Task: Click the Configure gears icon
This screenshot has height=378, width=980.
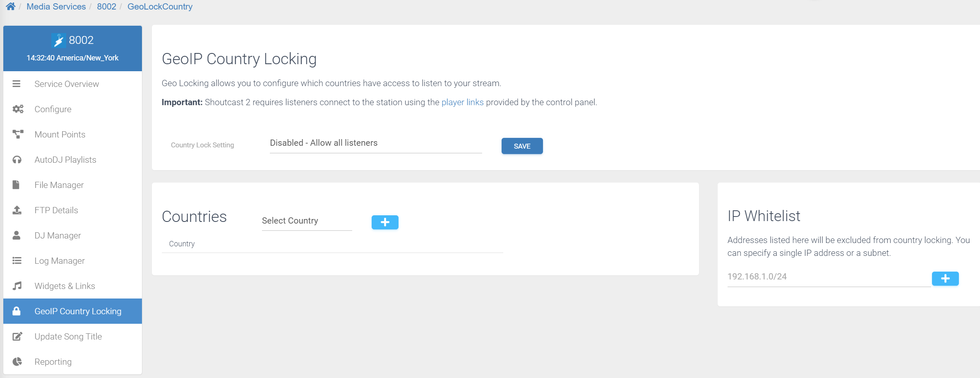Action: tap(17, 109)
